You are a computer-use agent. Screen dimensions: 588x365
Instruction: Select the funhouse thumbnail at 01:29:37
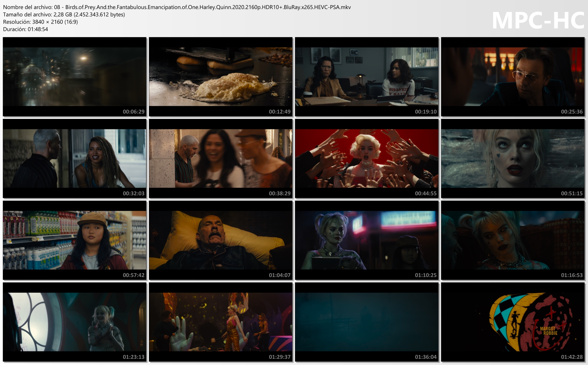point(221,322)
